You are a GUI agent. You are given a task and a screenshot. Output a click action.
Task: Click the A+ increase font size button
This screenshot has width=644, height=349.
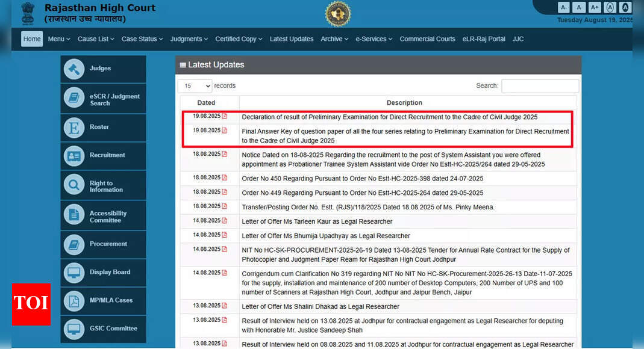595,7
